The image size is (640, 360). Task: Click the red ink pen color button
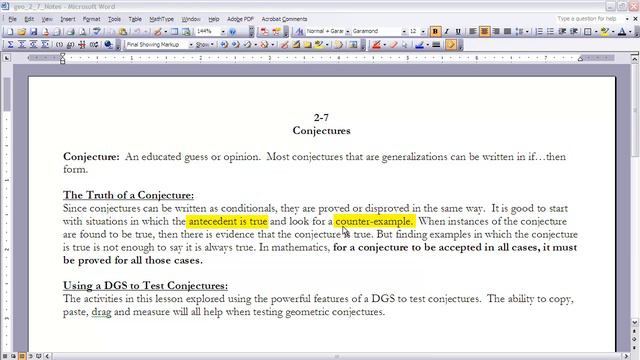tap(376, 44)
